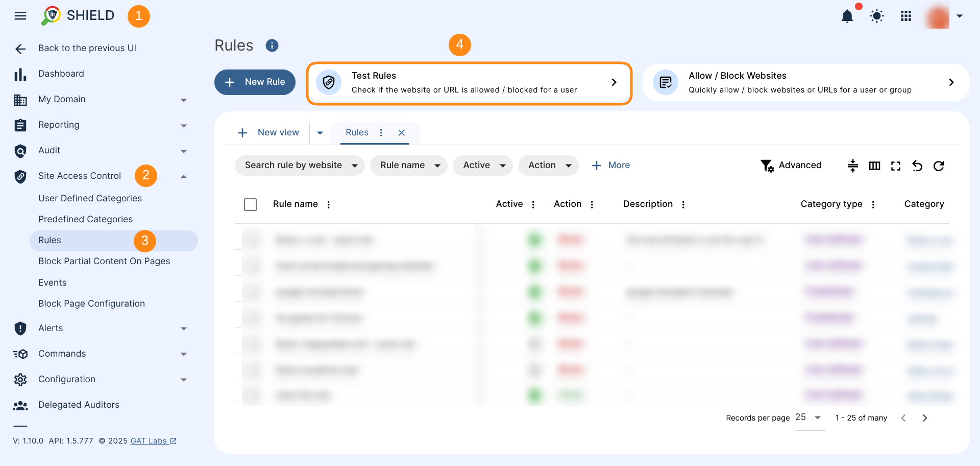Open User Defined Categories
The width and height of the screenshot is (980, 466).
(90, 198)
